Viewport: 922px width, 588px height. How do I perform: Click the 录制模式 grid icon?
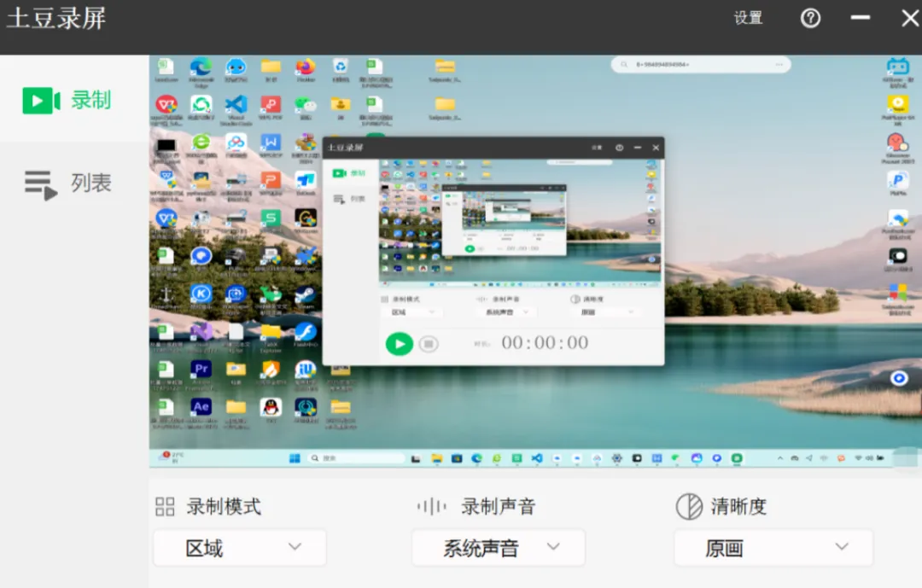click(x=165, y=506)
